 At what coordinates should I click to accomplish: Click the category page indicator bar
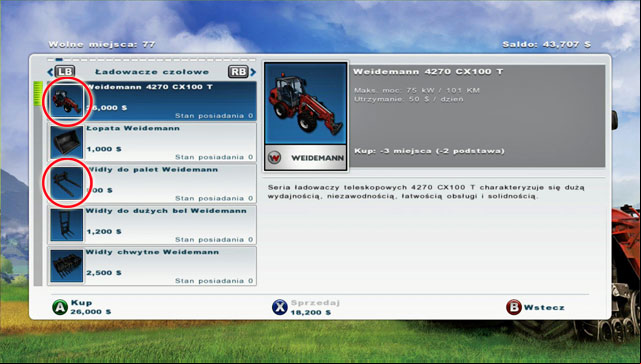pos(152,60)
